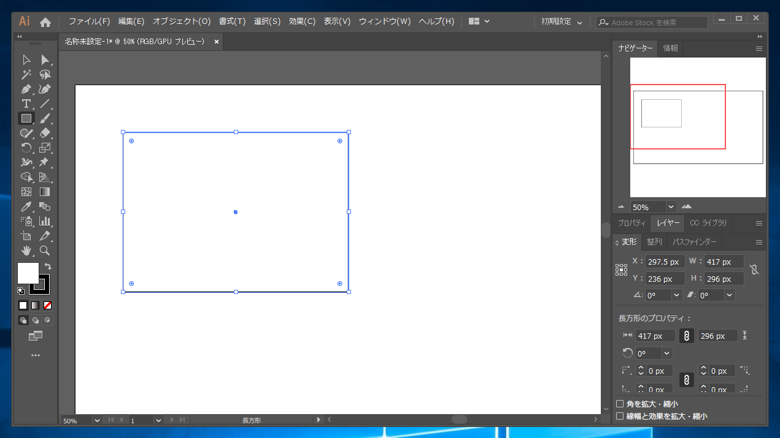
Task: Open Navigator zoom percentage dropdown
Action: pos(671,207)
